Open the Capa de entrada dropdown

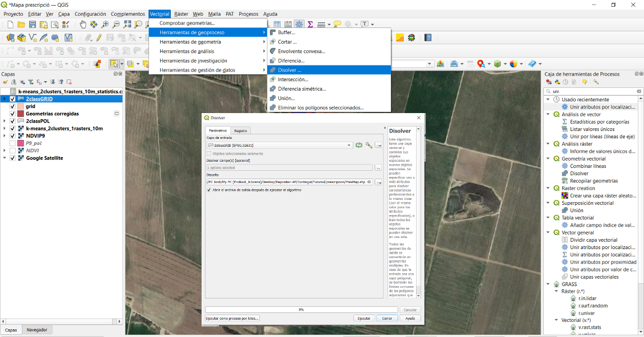pos(279,146)
